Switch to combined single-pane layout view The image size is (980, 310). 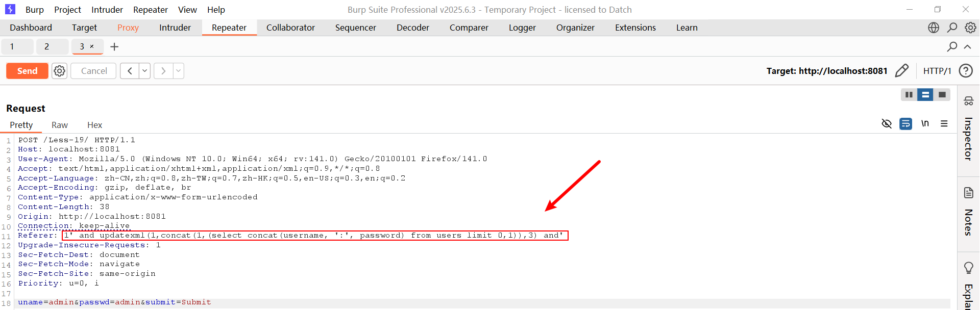[x=942, y=94]
